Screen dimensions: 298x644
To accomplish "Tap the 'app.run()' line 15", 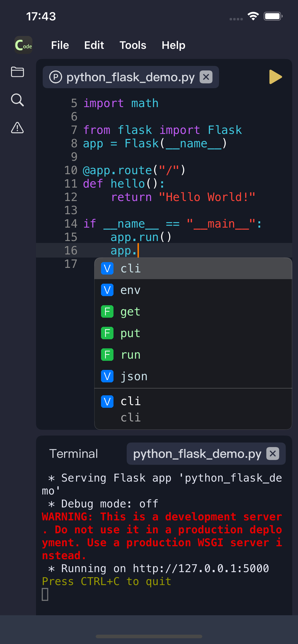I will pyautogui.click(x=141, y=237).
